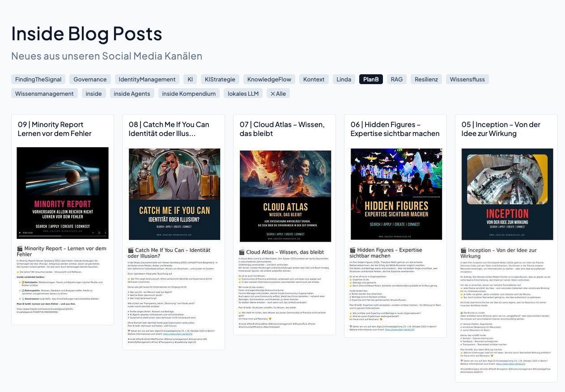565x392 pixels.
Task: Filter posts by FindingTheSignal tag
Action: [x=38, y=79]
